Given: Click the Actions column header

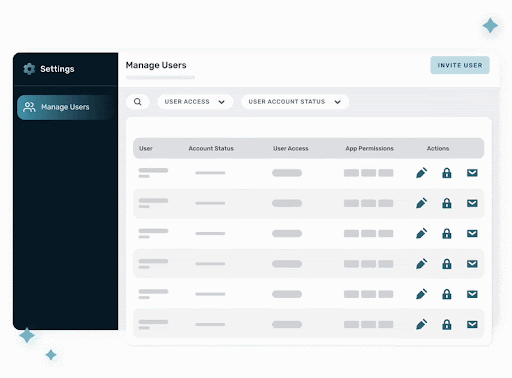Looking at the screenshot, I should point(438,148).
